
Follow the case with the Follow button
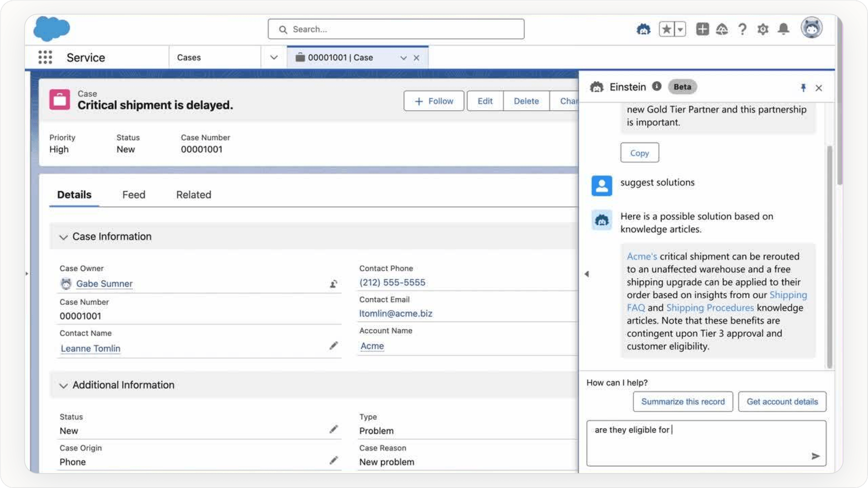(x=433, y=101)
